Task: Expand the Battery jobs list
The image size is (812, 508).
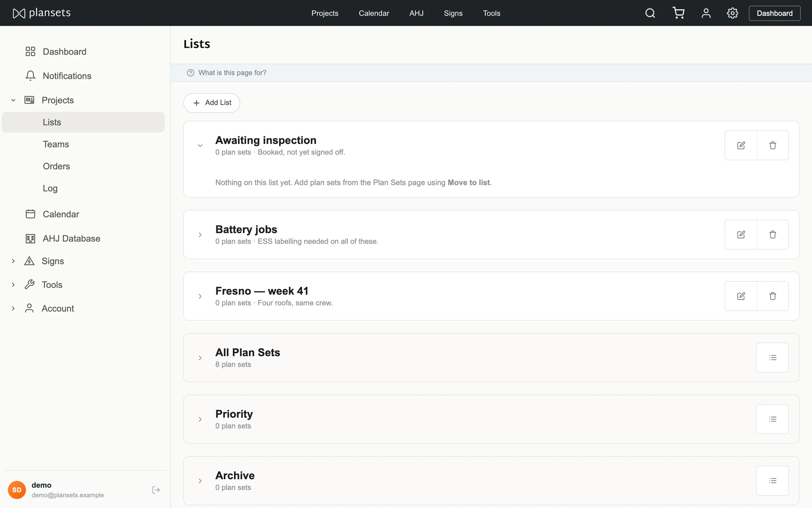Action: [200, 235]
